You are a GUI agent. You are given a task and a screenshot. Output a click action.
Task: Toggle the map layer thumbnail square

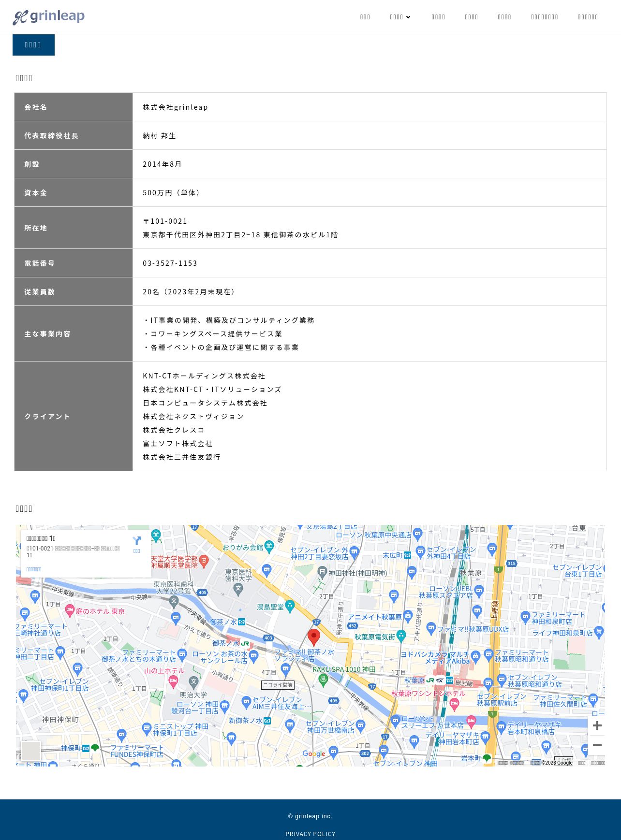pos(31,751)
